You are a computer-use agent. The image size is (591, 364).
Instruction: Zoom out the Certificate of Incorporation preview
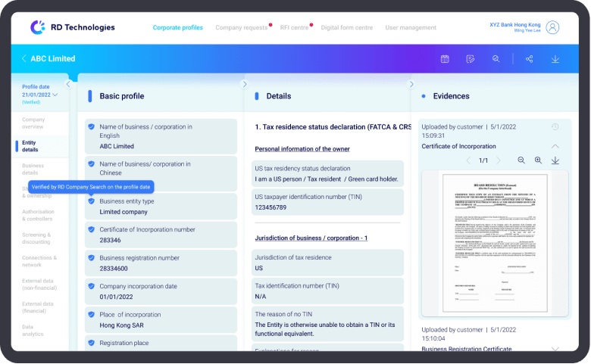click(521, 160)
